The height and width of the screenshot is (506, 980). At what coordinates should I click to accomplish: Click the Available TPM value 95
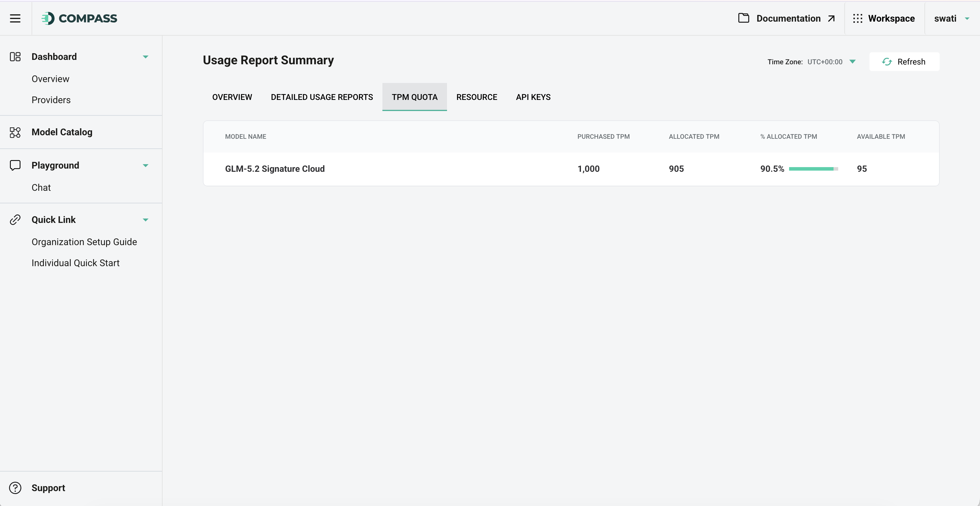pyautogui.click(x=862, y=169)
